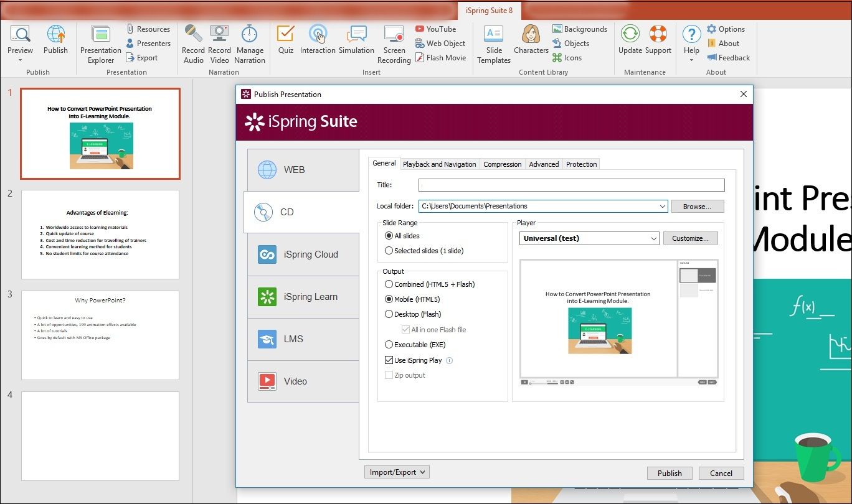Browse Slide Templates
Viewport: 852px width, 504px height.
493,43
